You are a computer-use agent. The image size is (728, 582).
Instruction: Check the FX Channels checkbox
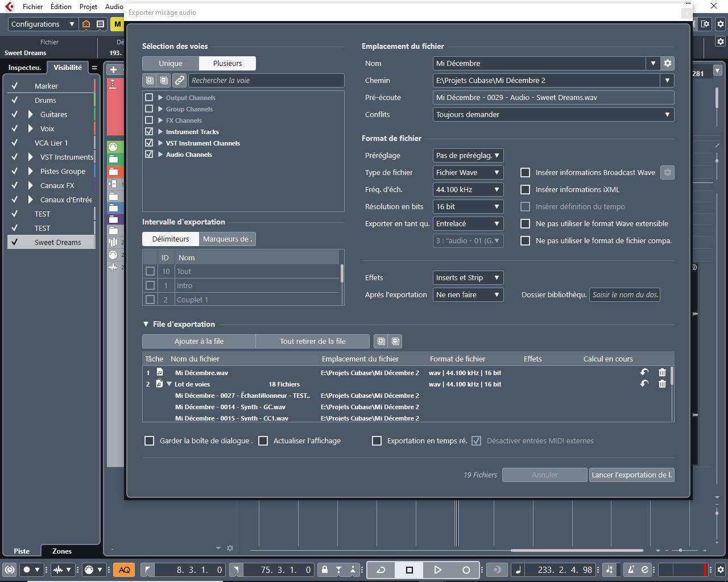[149, 120]
